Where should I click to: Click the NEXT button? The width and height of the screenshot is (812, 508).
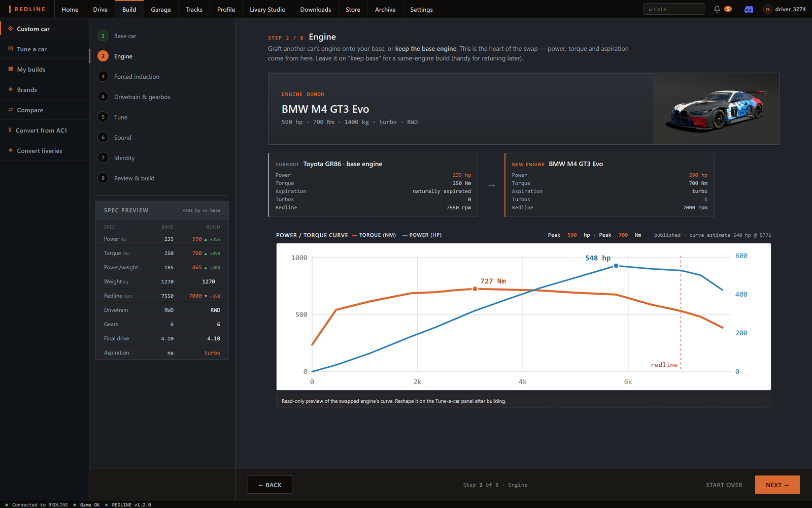(777, 485)
